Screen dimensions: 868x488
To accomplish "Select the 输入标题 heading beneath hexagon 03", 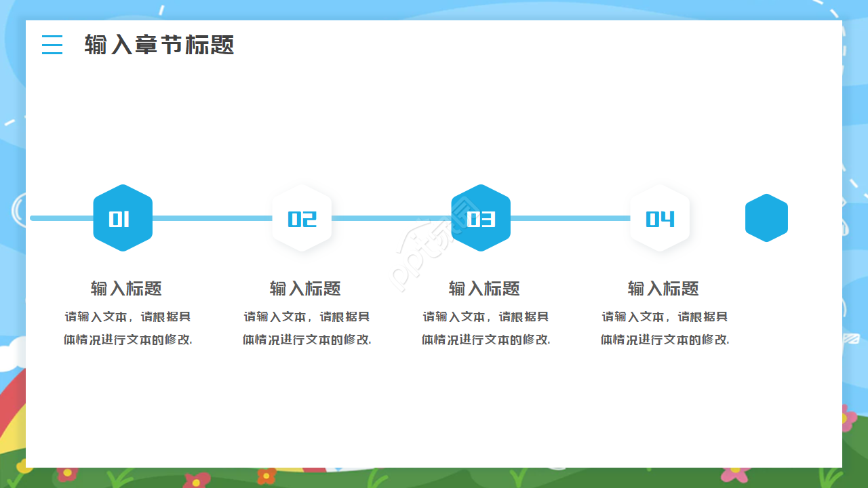I will coord(485,289).
